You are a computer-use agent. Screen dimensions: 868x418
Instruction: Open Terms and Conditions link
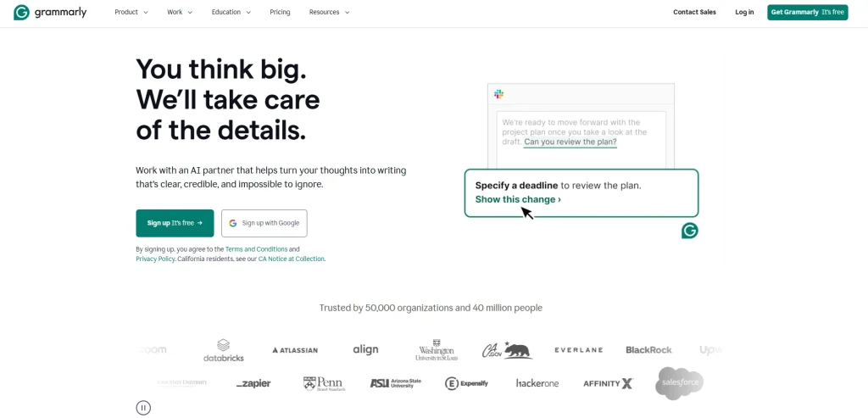tap(256, 249)
